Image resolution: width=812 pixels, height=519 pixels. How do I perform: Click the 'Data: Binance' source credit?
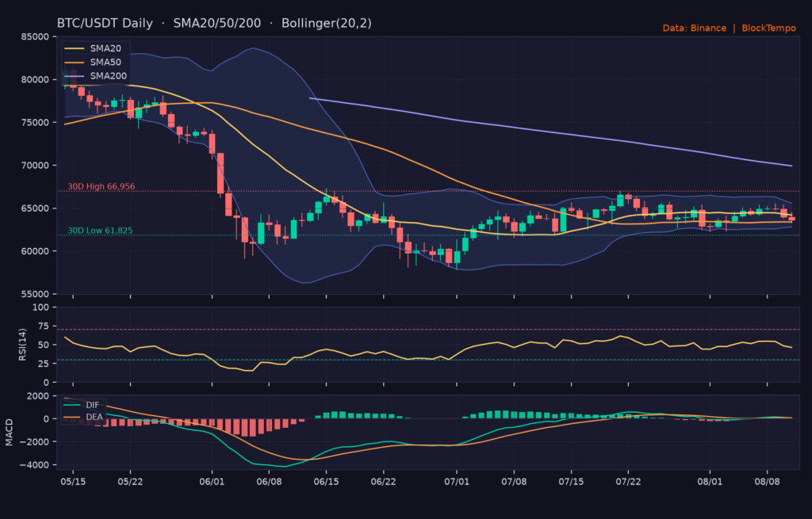click(x=695, y=28)
